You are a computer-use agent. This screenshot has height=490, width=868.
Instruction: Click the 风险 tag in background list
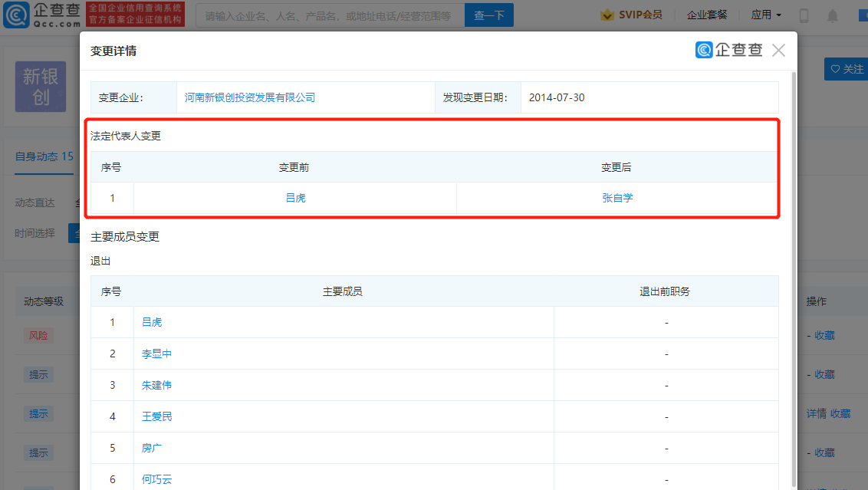[x=38, y=336]
